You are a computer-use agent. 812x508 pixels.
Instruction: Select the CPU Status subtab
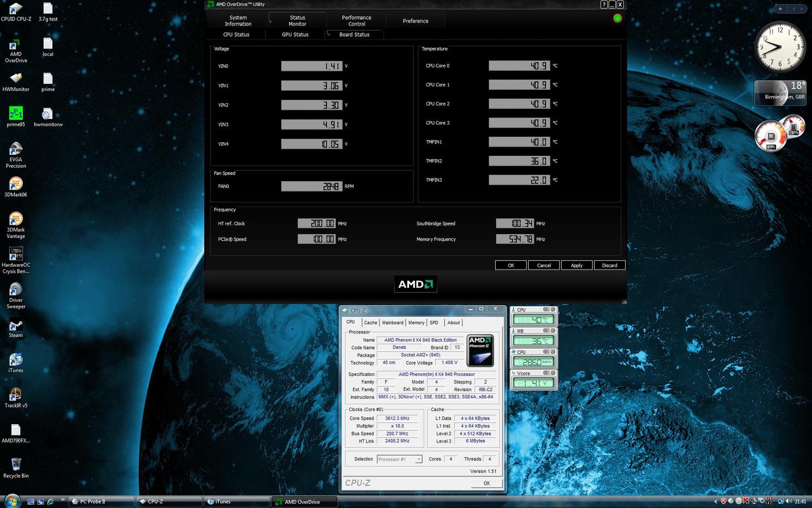pos(236,34)
